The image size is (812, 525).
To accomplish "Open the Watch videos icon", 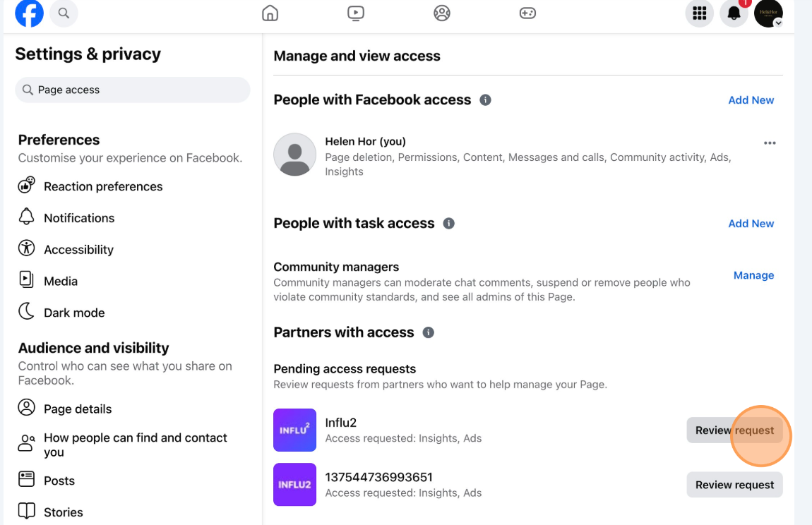I will coord(356,13).
